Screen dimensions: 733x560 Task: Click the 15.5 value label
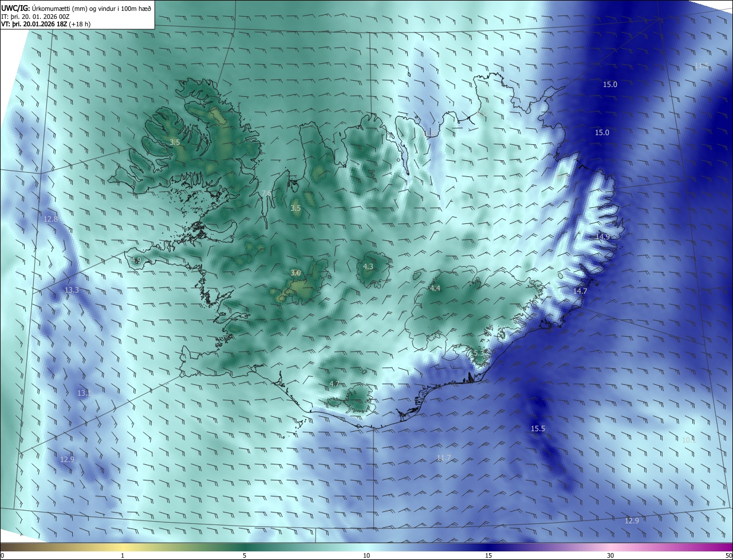click(538, 428)
